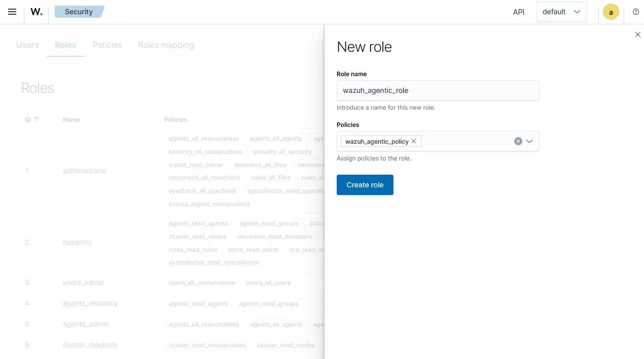Click the Create role button
The width and height of the screenshot is (644, 359).
click(x=365, y=185)
